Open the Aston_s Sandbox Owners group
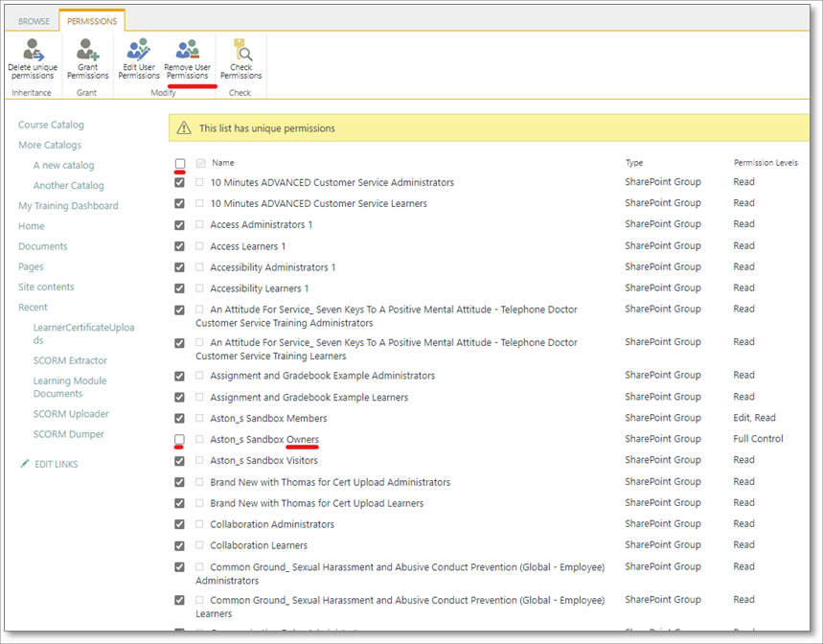 [264, 439]
